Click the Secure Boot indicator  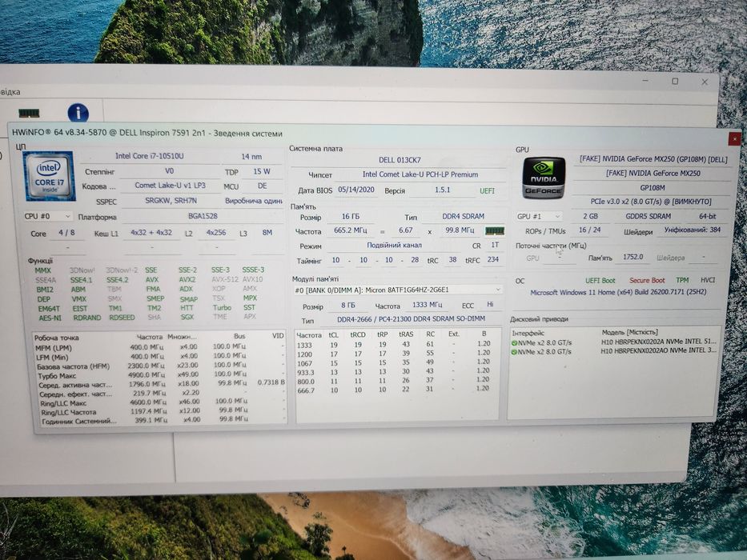click(x=646, y=281)
